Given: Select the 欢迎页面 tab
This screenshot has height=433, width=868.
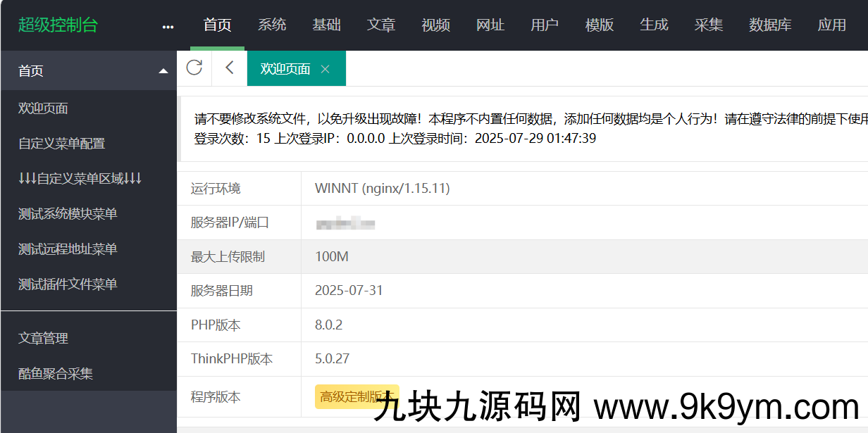Looking at the screenshot, I should pos(285,69).
